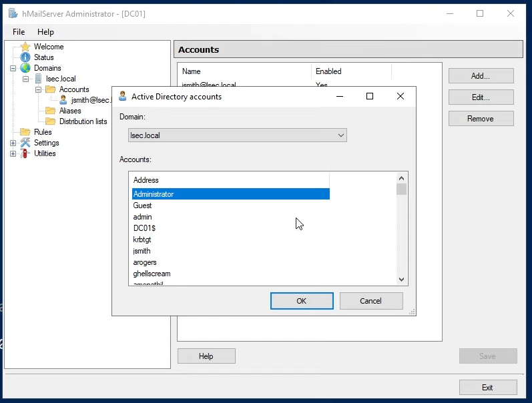Click the Address column header
This screenshot has width=532, height=403.
(230, 180)
